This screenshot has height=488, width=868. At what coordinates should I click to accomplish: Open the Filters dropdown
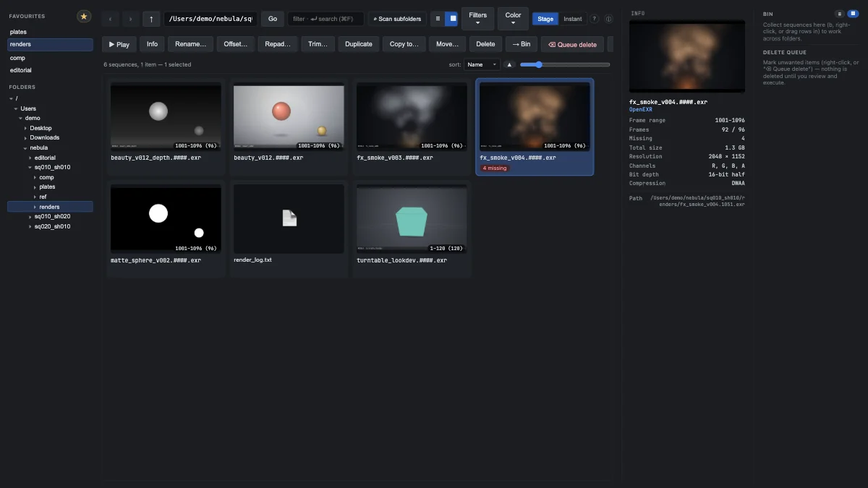[477, 19]
